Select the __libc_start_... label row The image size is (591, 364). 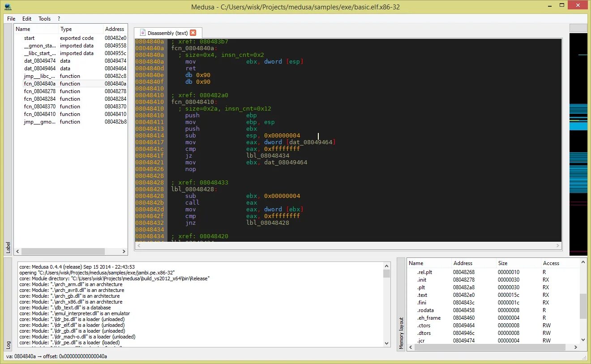pos(71,53)
